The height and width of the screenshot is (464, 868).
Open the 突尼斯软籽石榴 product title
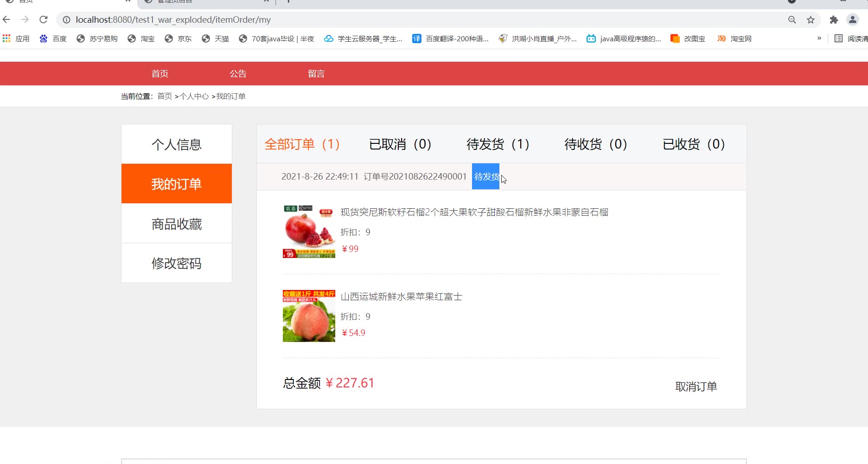pyautogui.click(x=474, y=212)
